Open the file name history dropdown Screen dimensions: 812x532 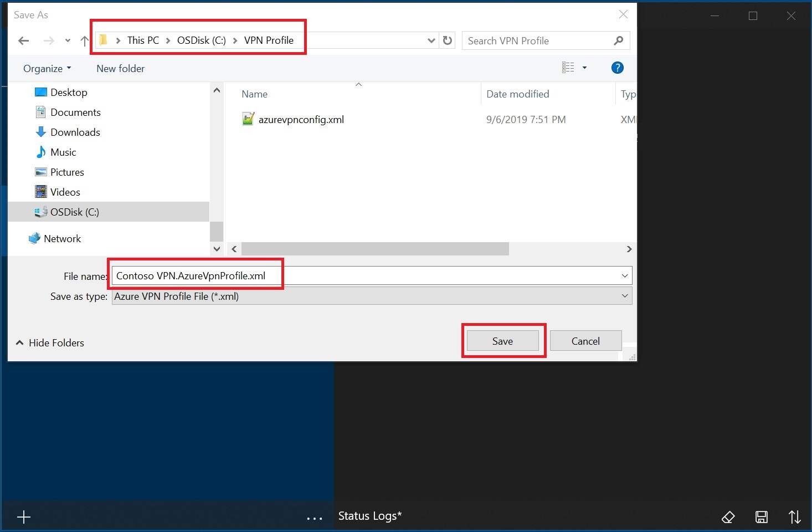point(624,275)
